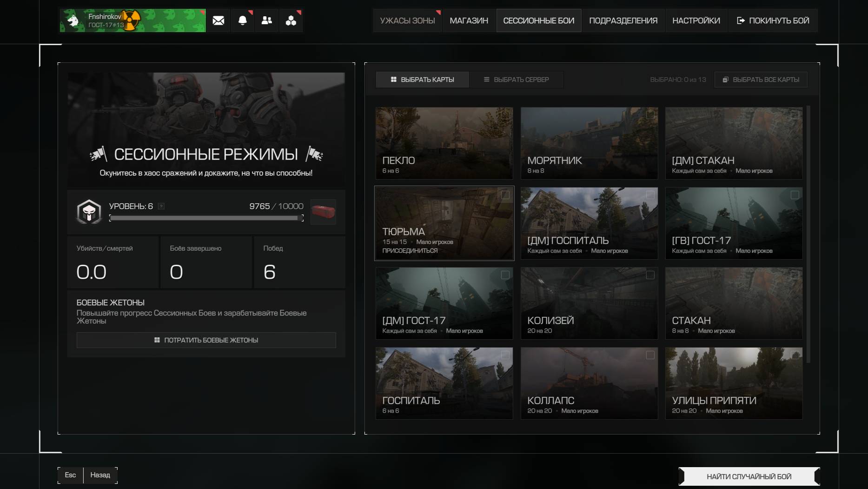Open the mail envelope icon
Image resolution: width=868 pixels, height=489 pixels.
click(218, 20)
